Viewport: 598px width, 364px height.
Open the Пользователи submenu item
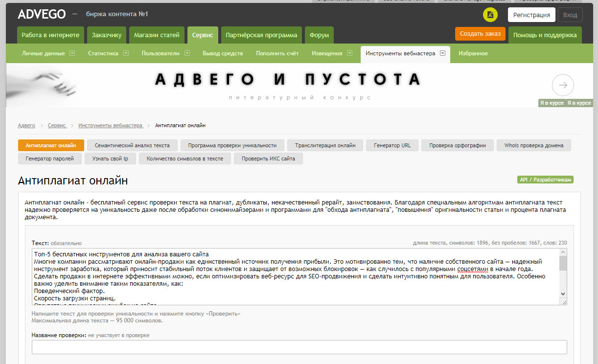(161, 53)
